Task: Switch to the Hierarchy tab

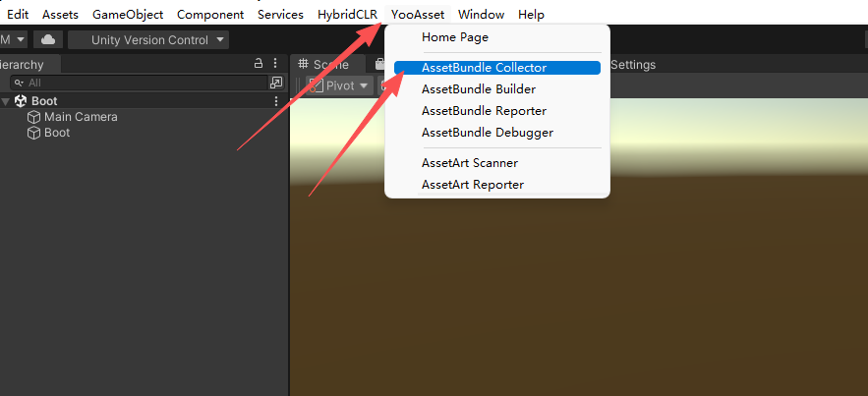Action: (29, 65)
